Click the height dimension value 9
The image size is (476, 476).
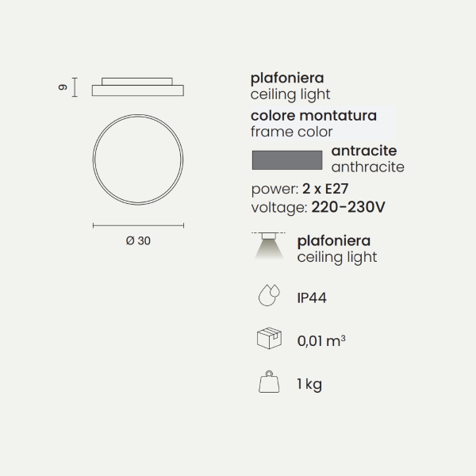[x=61, y=86]
